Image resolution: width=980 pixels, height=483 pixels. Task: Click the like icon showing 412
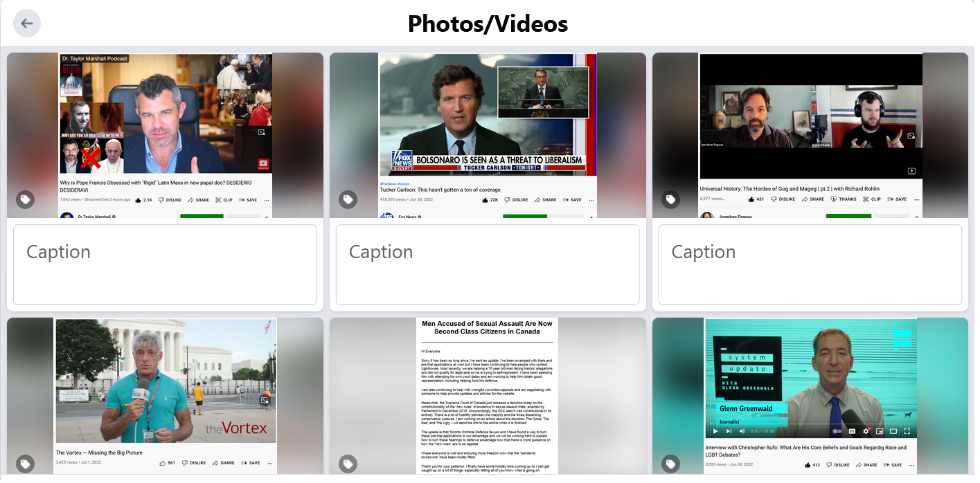tap(808, 465)
